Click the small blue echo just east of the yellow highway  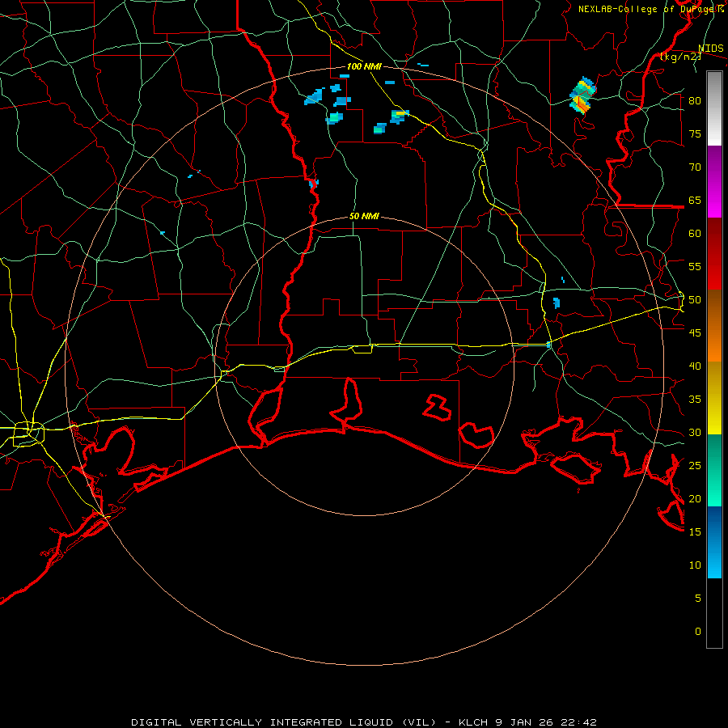tap(557, 303)
